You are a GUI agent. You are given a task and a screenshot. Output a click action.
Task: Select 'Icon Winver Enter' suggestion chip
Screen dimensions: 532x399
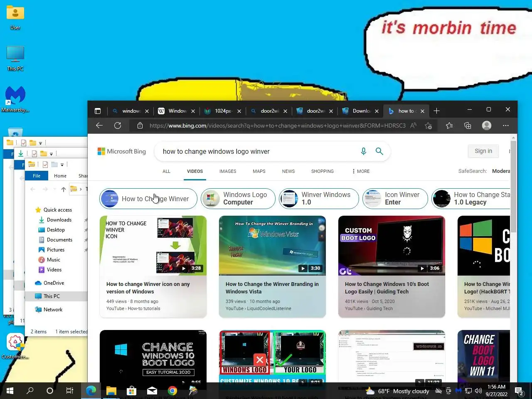(x=395, y=199)
